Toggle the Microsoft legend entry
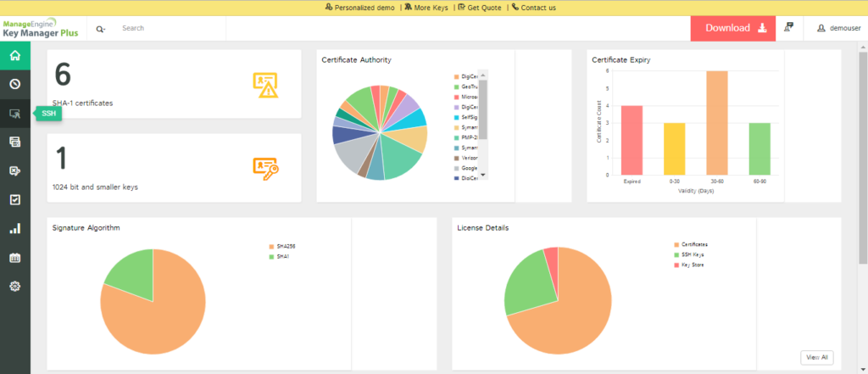This screenshot has height=374, width=868. pyautogui.click(x=466, y=97)
